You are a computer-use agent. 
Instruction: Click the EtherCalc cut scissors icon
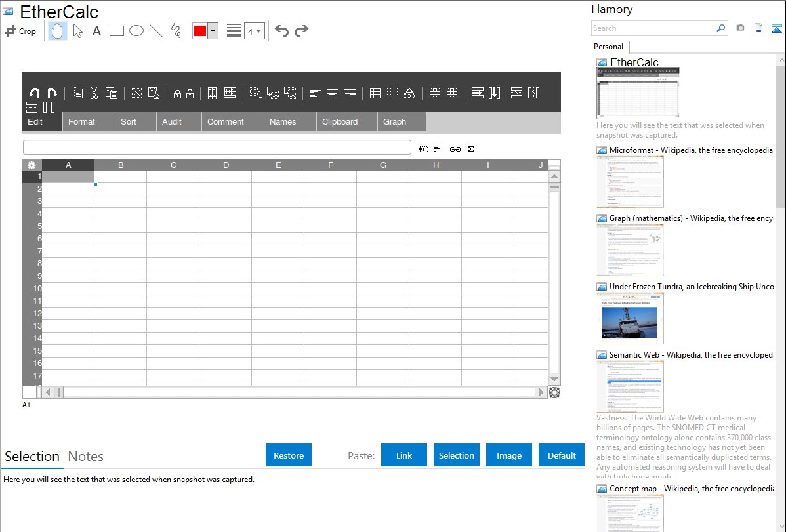pos(94,92)
